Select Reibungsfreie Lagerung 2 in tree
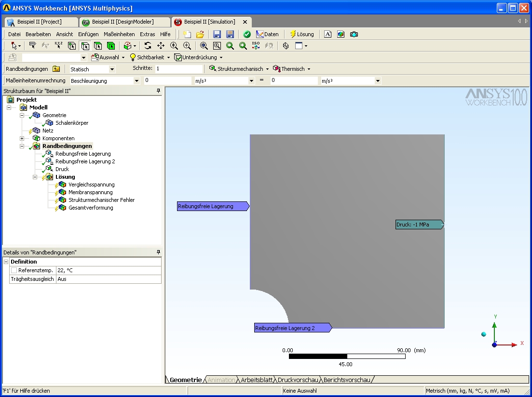The height and width of the screenshot is (397, 532). coord(85,161)
